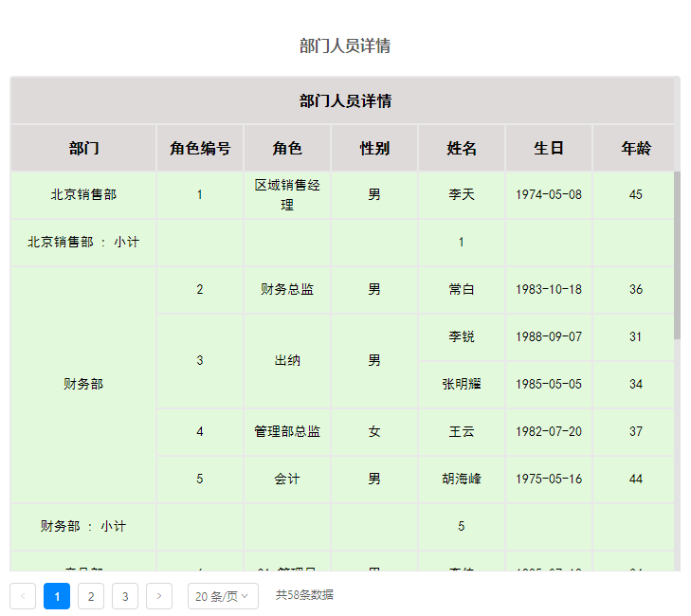Select birthday cell 1988-09-07
This screenshot has height=616, width=691.
coord(549,337)
